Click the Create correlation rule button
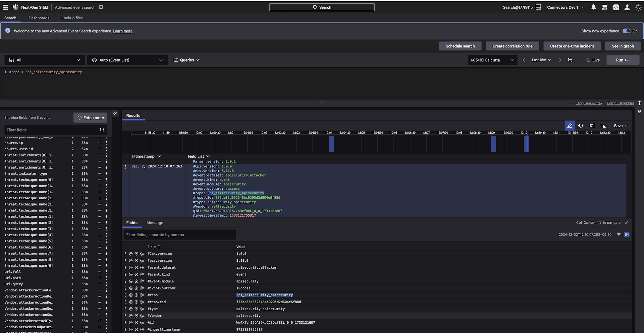The width and height of the screenshot is (644, 333). (512, 46)
